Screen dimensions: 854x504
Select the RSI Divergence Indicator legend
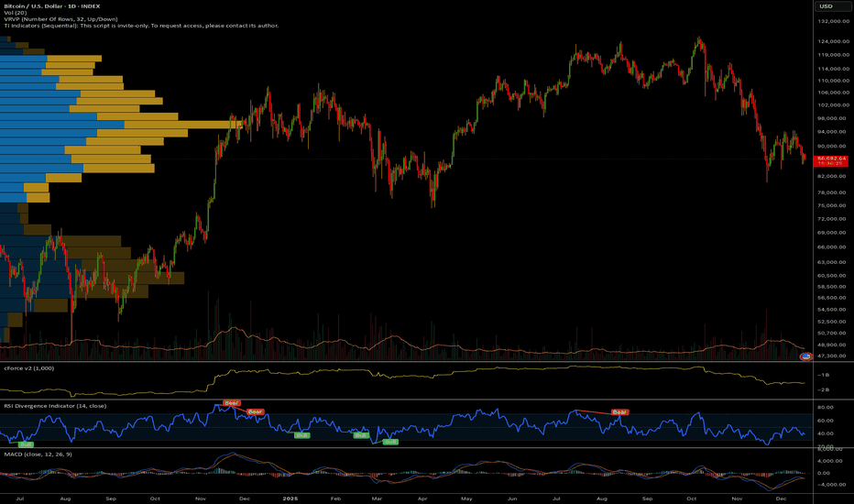click(55, 406)
